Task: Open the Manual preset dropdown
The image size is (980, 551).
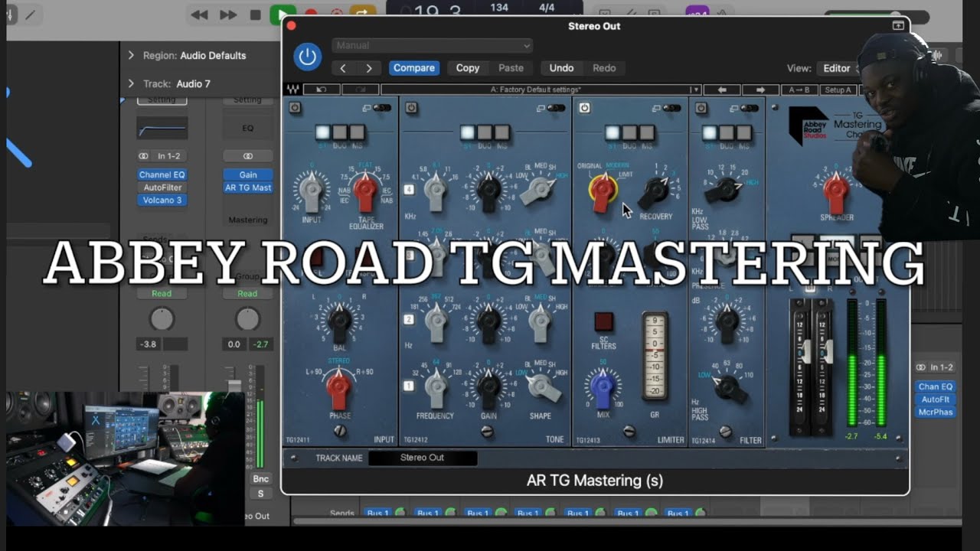Action: point(432,46)
